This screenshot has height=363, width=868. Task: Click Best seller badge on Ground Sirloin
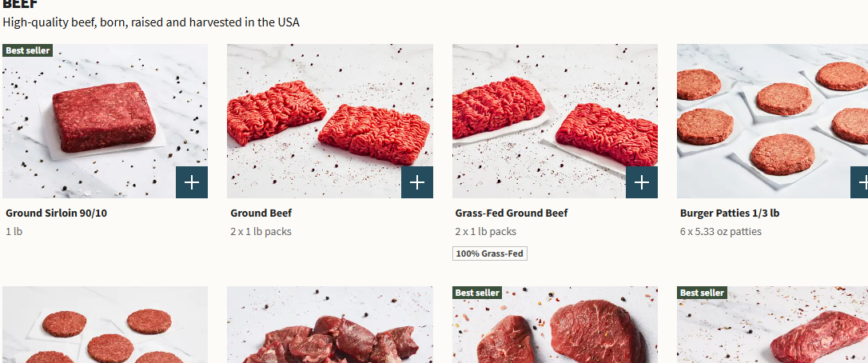28,50
